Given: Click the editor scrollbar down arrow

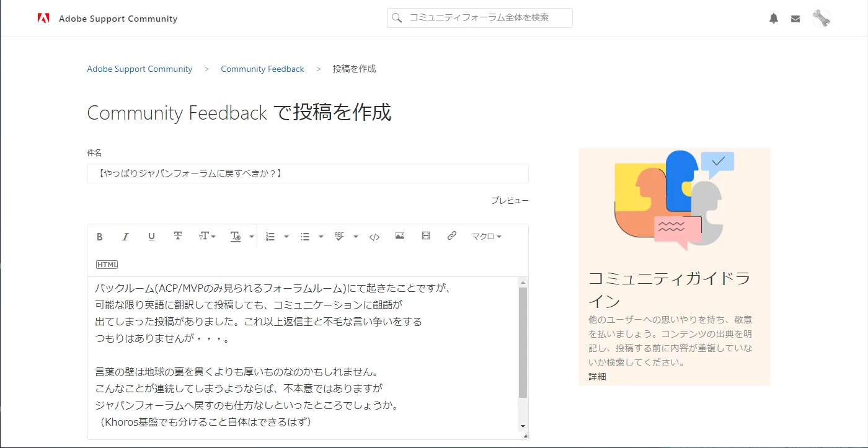Looking at the screenshot, I should click(x=523, y=426).
